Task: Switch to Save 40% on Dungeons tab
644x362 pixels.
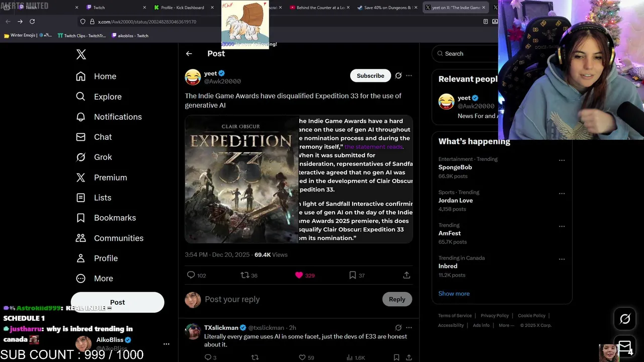Action: (x=387, y=8)
